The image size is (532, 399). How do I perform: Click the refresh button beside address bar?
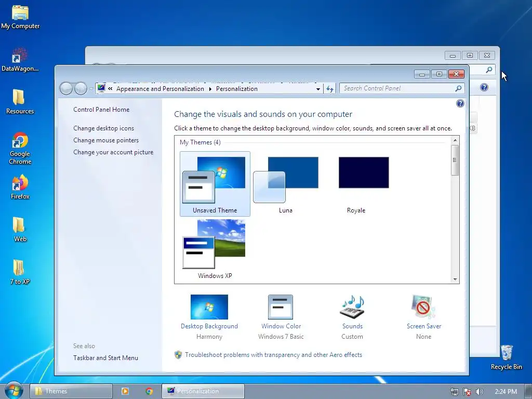click(x=330, y=89)
